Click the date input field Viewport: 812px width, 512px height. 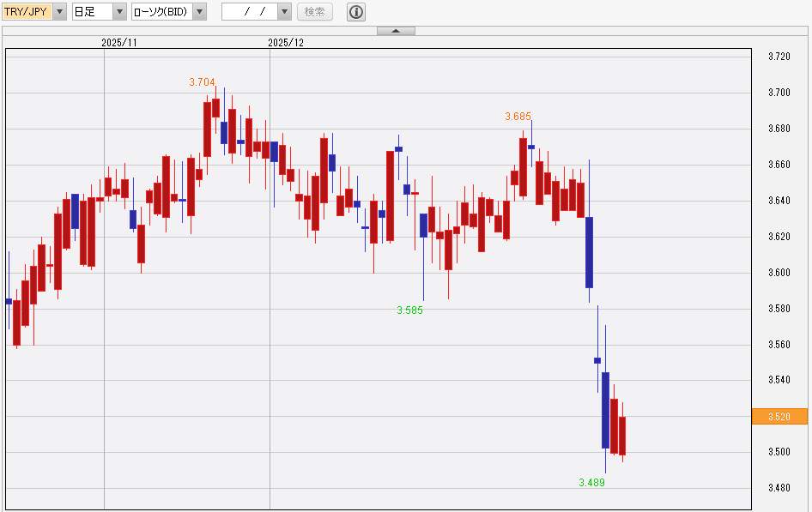(x=250, y=11)
